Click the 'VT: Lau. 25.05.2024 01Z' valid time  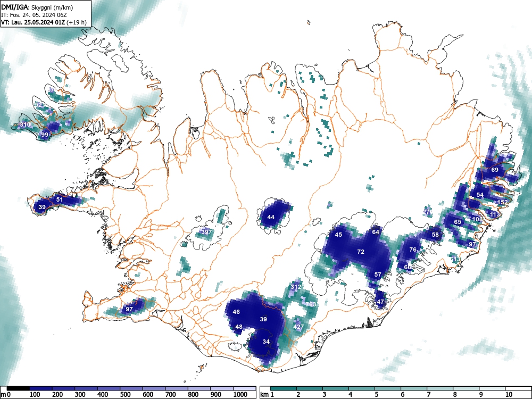pos(33,23)
